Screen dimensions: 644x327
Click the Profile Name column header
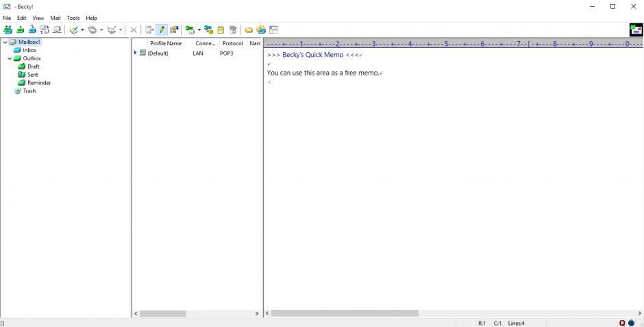click(166, 43)
